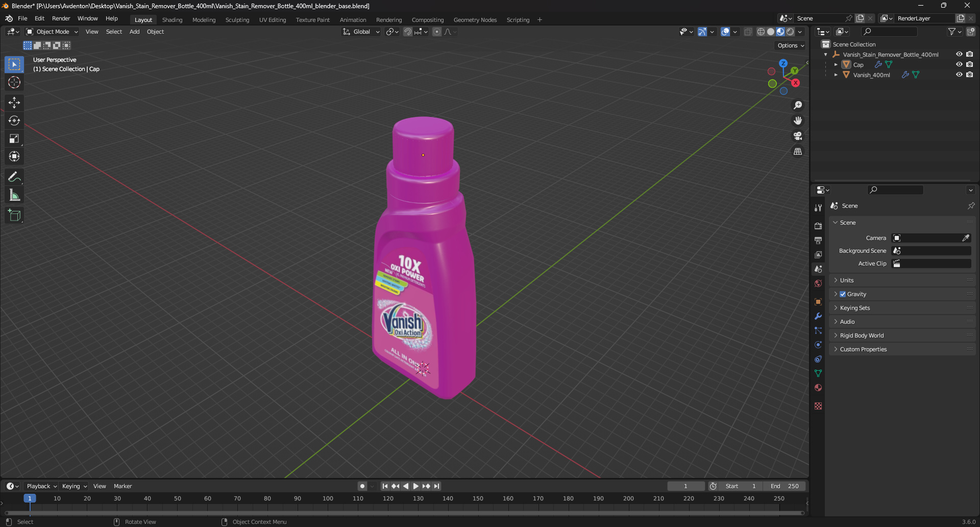
Task: Toggle proportional editing
Action: tap(437, 32)
